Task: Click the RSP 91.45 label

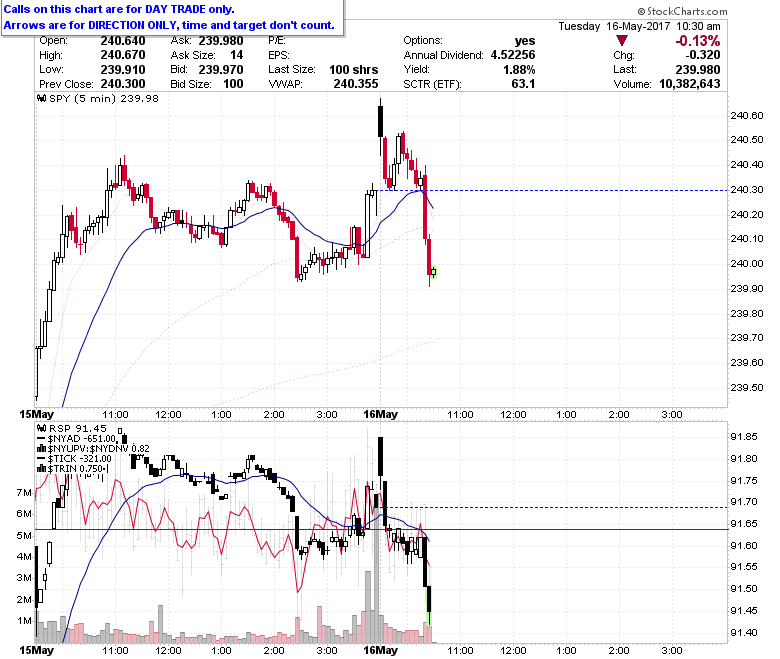Action: (78, 428)
